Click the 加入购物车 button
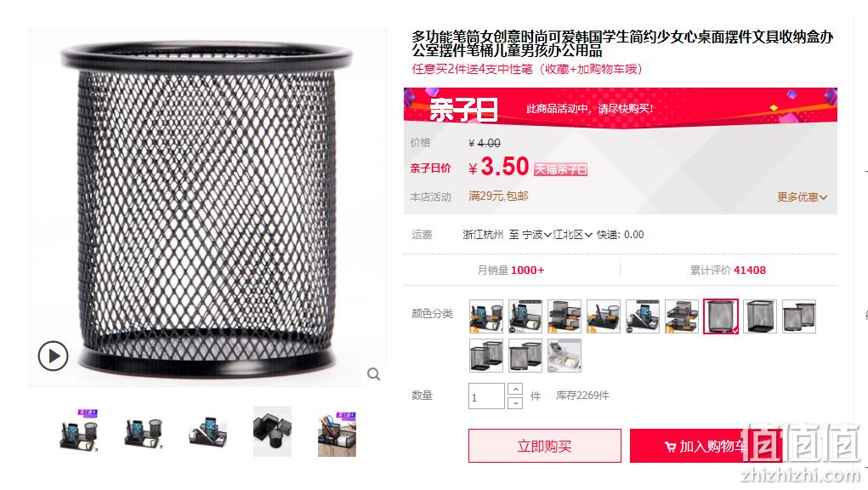Screen dimensions: 868x490 pyautogui.click(x=706, y=446)
